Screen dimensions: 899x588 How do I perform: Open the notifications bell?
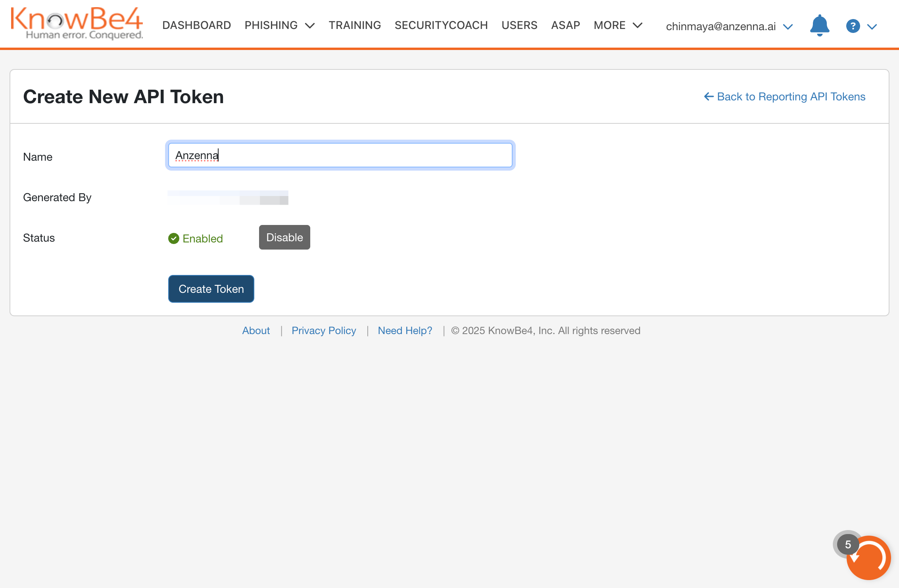[x=819, y=26]
